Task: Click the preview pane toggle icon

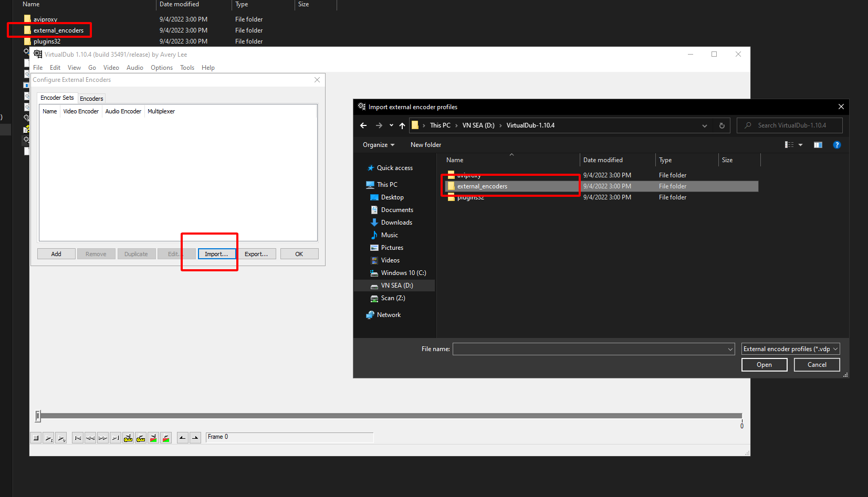Action: pos(818,144)
